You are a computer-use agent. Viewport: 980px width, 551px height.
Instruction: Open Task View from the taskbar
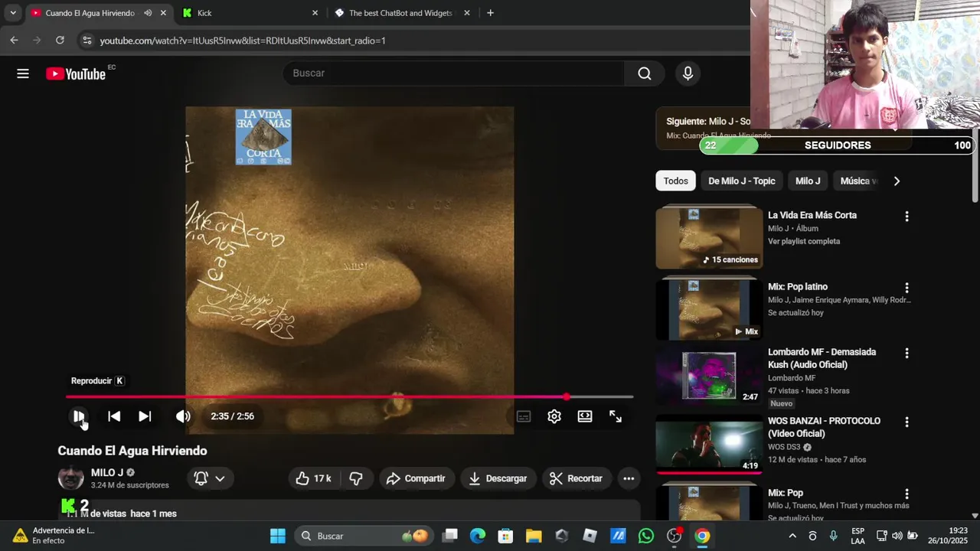pos(449,536)
